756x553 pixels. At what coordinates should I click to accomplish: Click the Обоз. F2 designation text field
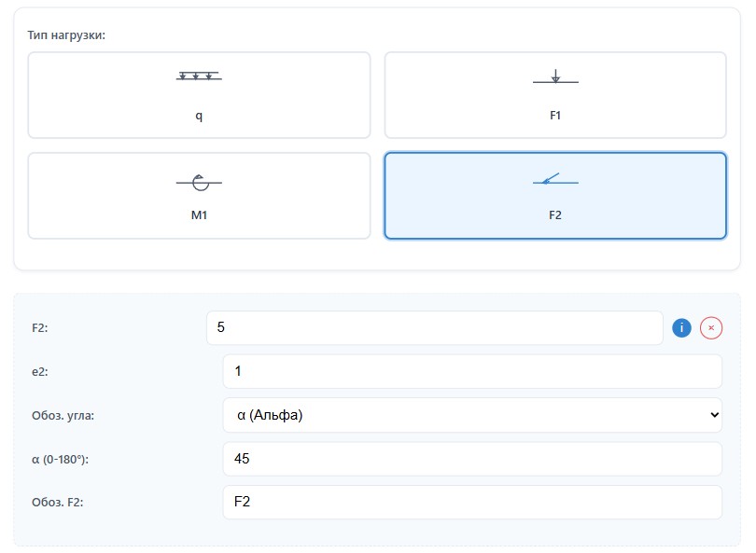pos(471,502)
